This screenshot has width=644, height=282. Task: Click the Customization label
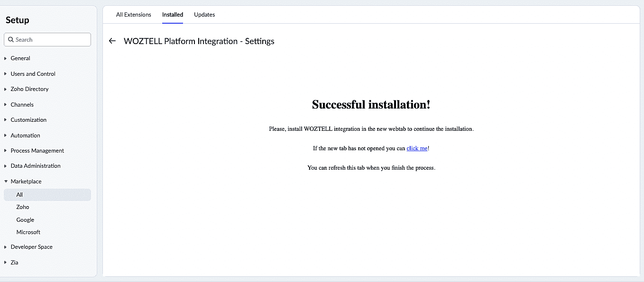point(28,120)
